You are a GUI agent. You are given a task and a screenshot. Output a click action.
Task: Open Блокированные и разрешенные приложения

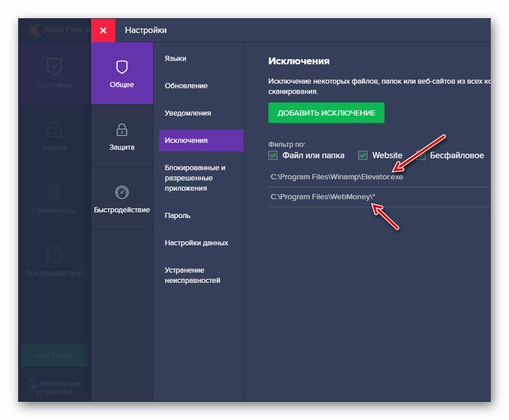click(x=195, y=178)
